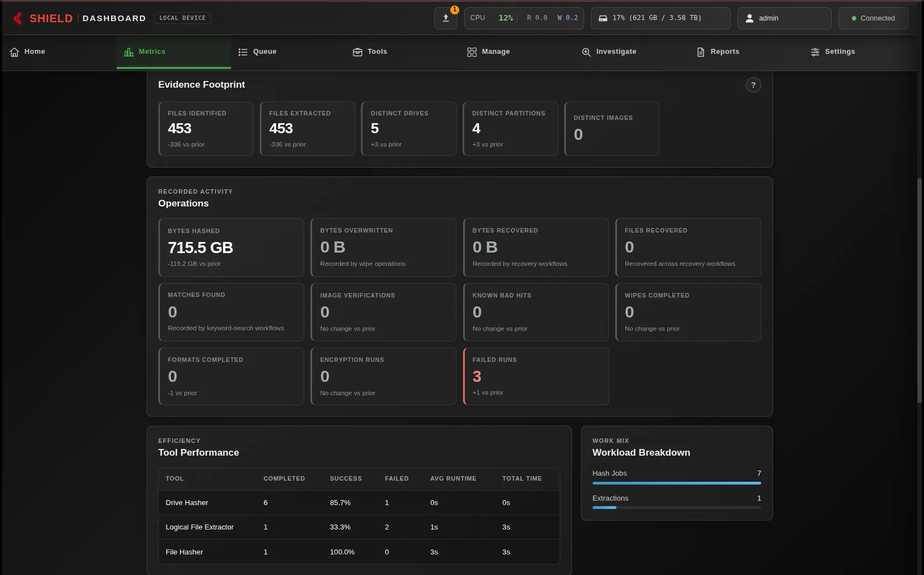Go to the Home tab

[59, 52]
